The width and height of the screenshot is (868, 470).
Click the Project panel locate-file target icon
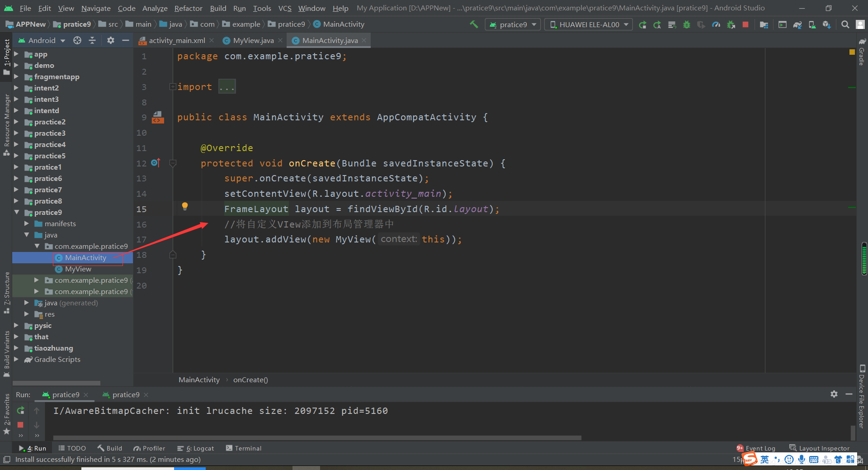[77, 40]
